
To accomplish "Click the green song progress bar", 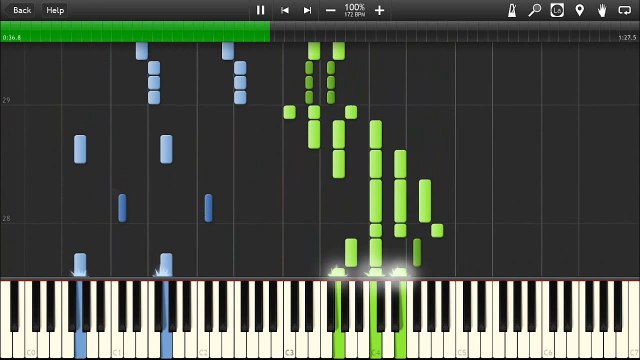I will (135, 31).
